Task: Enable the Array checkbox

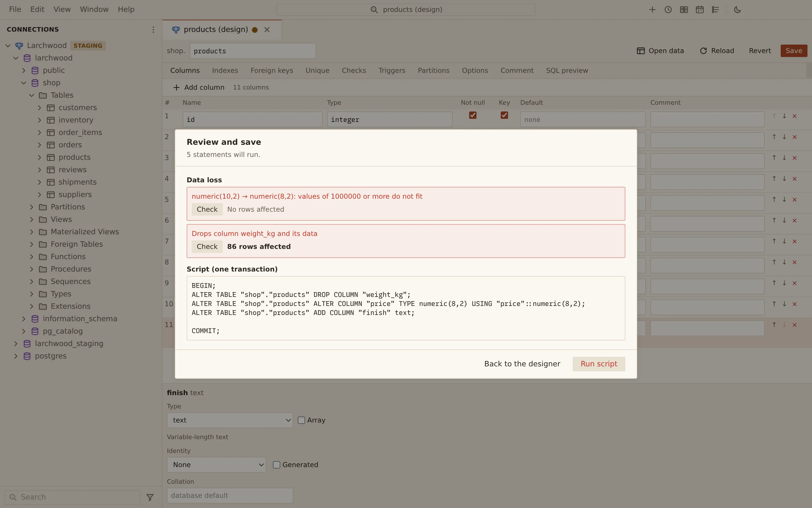Action: pyautogui.click(x=301, y=420)
